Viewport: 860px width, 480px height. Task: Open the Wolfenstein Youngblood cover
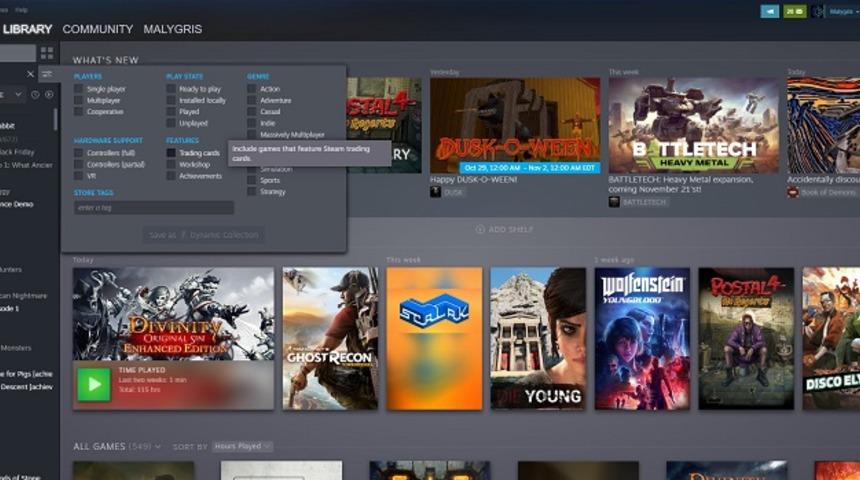point(642,338)
